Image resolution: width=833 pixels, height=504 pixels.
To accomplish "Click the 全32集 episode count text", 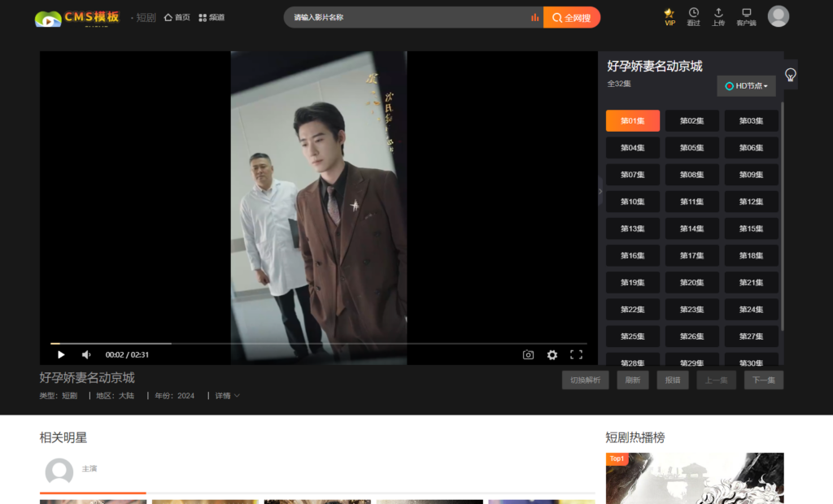I will click(x=619, y=84).
